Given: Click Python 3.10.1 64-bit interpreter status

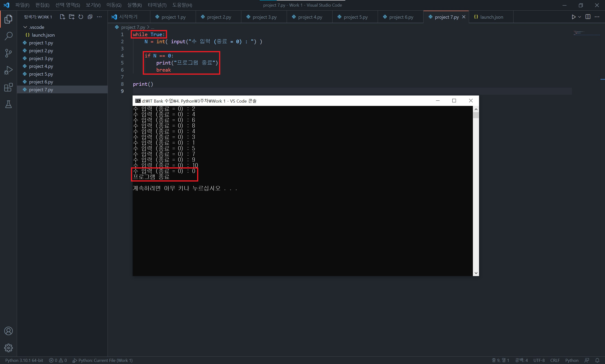Looking at the screenshot, I should (24, 360).
